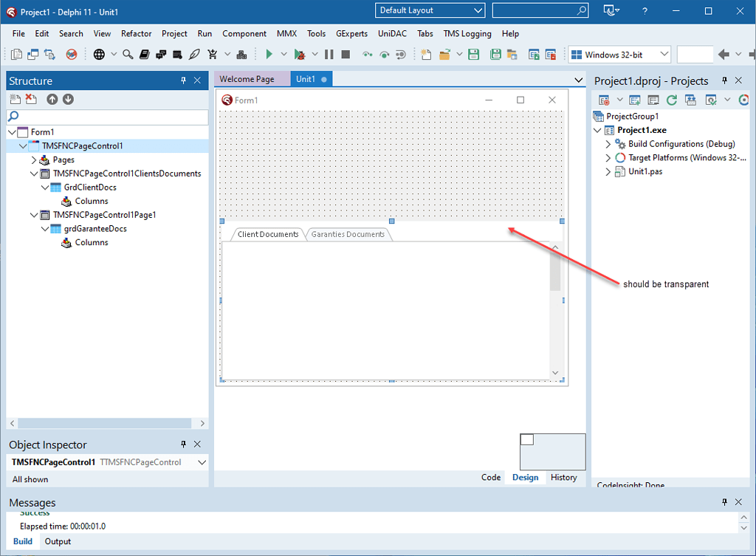
Task: Open the Component menu
Action: (244, 33)
